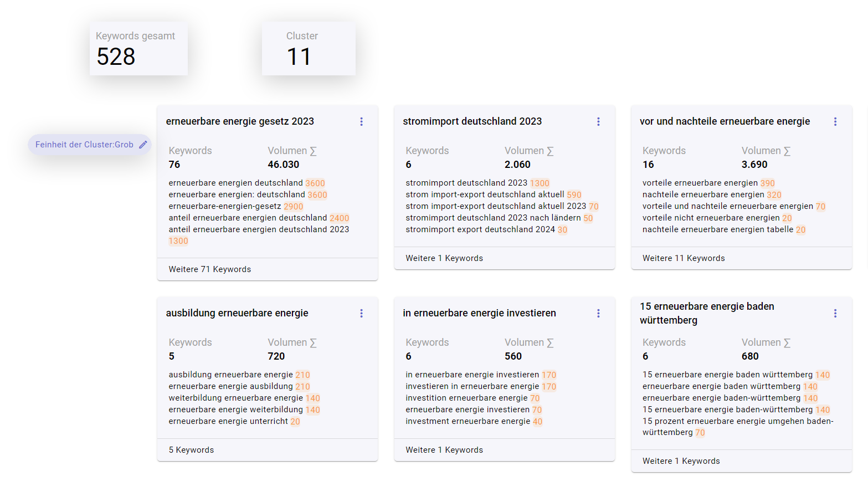Open options of 'in erneuerbare energie investieren' card

coord(598,313)
